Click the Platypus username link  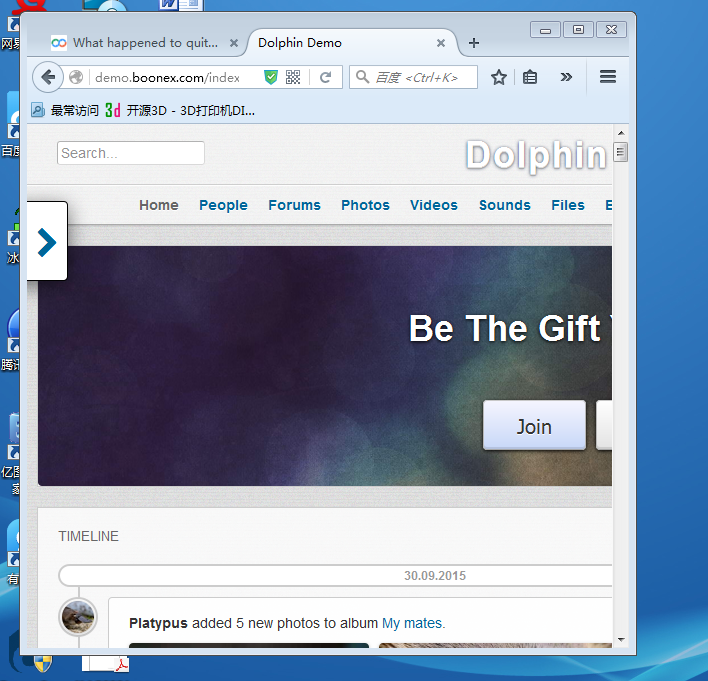pos(158,623)
